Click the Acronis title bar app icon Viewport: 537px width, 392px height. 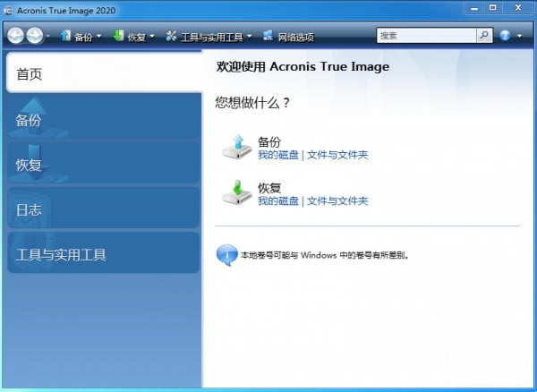(x=8, y=11)
